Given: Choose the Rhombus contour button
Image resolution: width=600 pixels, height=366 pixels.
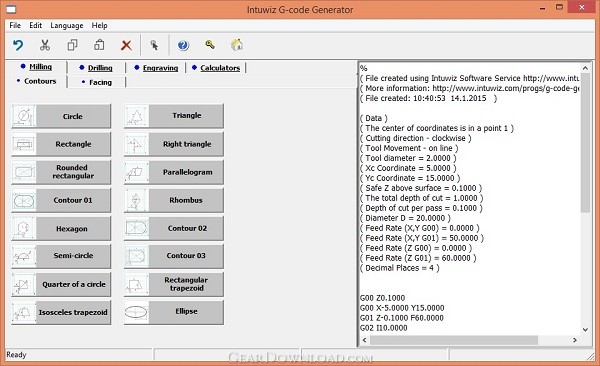Looking at the screenshot, I should pyautogui.click(x=174, y=200).
